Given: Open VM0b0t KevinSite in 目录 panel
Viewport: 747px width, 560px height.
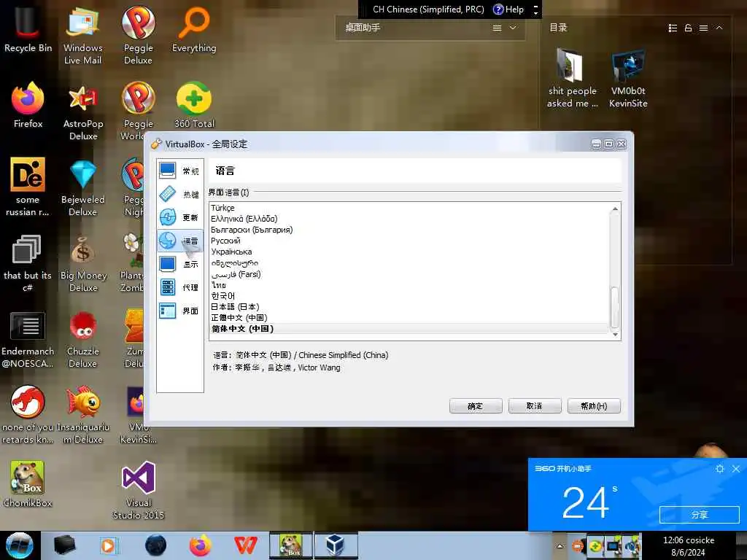Looking at the screenshot, I should pyautogui.click(x=628, y=79).
